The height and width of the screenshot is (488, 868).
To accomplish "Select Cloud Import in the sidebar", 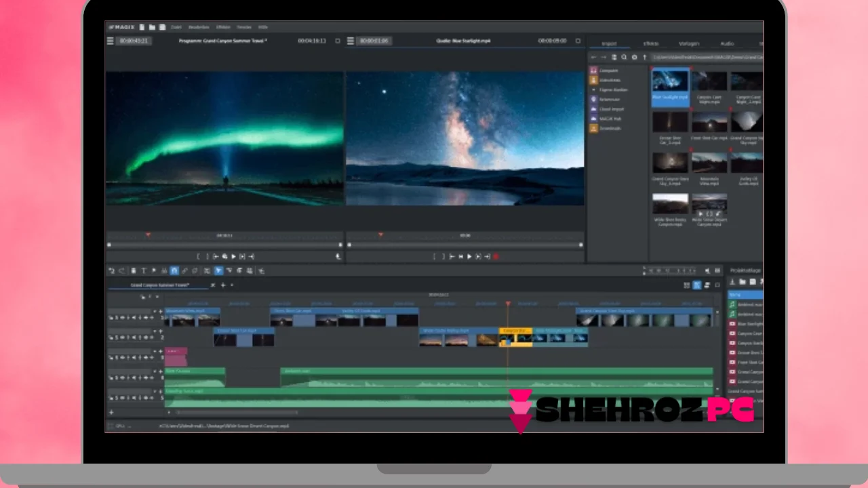I will 611,108.
